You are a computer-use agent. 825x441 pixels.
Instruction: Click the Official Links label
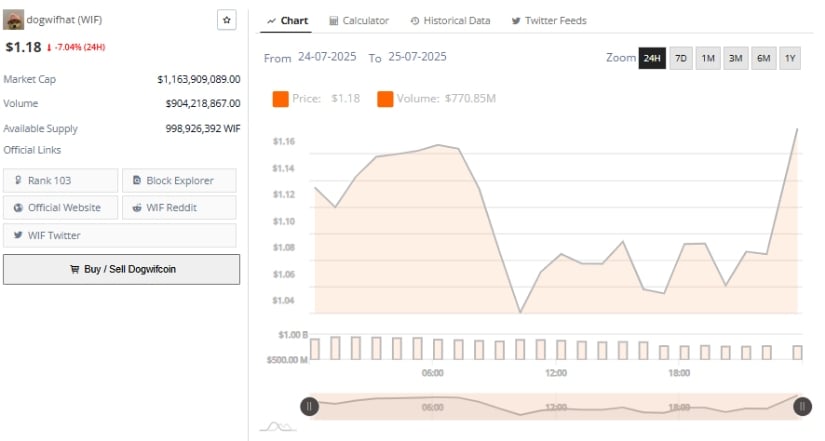click(x=32, y=150)
